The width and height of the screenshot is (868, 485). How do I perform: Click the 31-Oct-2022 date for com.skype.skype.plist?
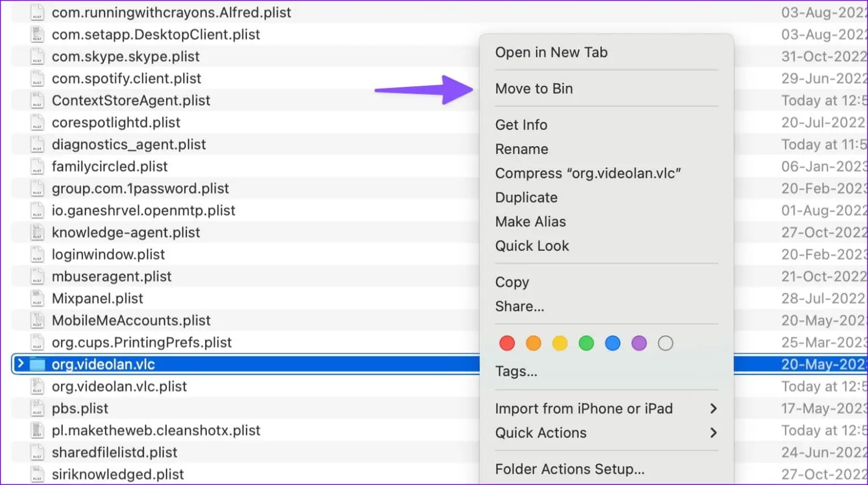(x=824, y=56)
